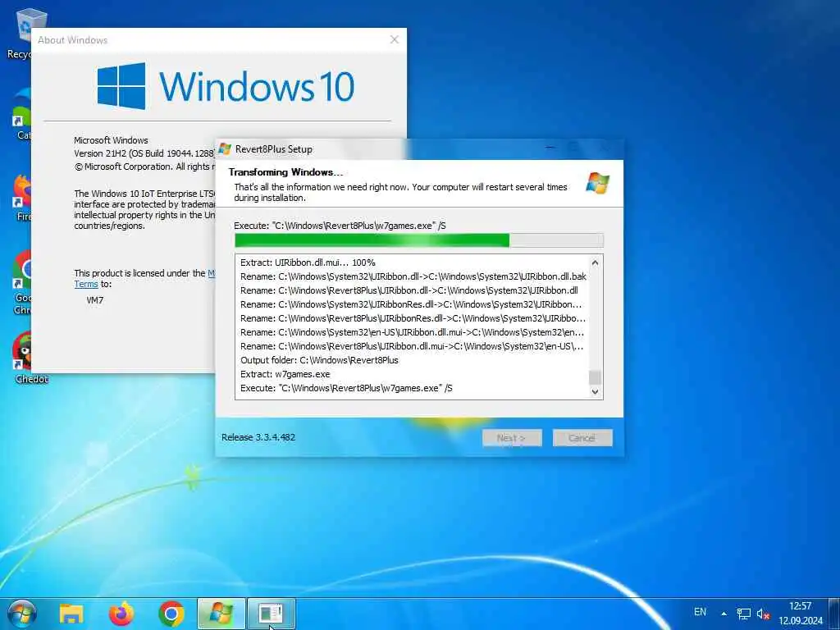Close the About Windows dialog
Viewport: 840px width, 630px height.
[395, 39]
